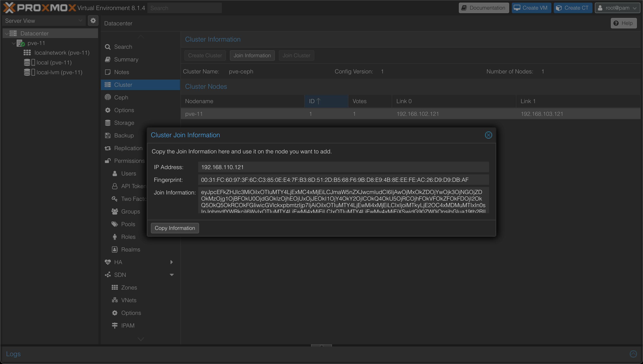Viewport: 643px width, 364px height.
Task: Expand the HA submenu arrow
Action: (x=172, y=262)
